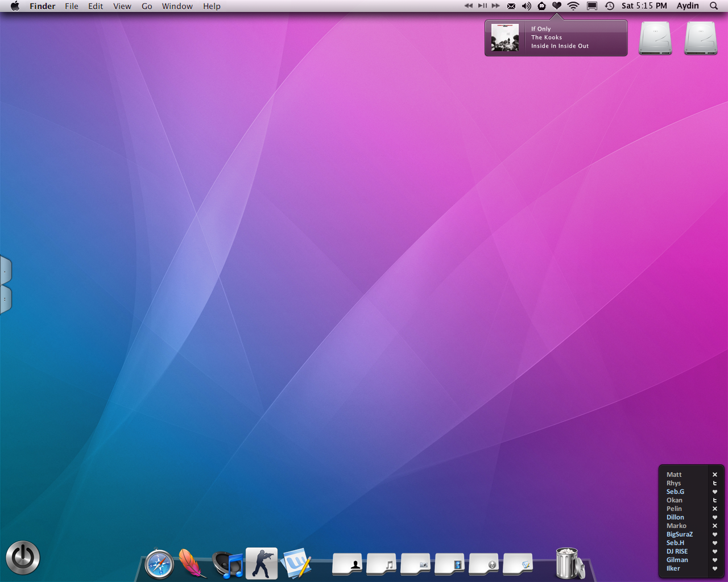Open the speaker and music note app in dock
The image size is (728, 582).
pyautogui.click(x=228, y=564)
